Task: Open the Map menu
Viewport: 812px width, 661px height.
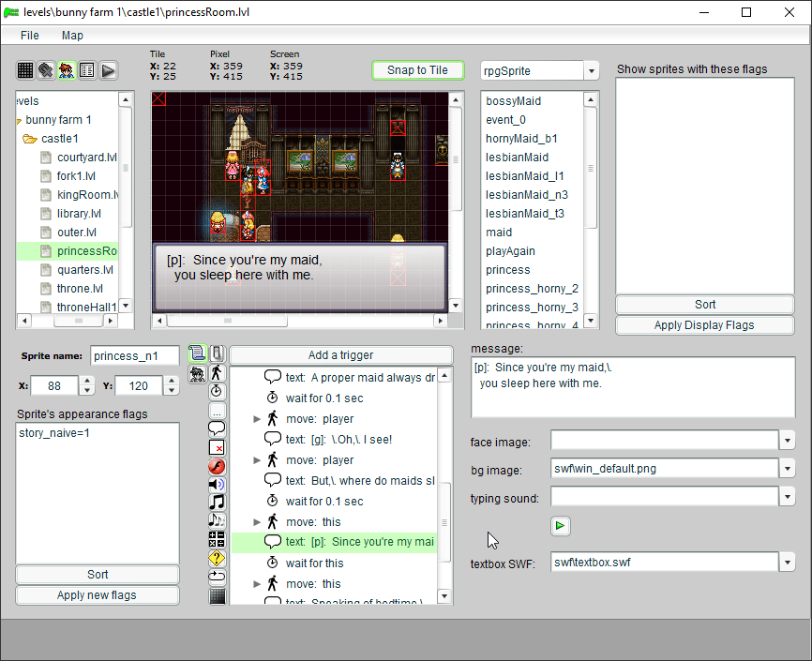Action: click(72, 36)
